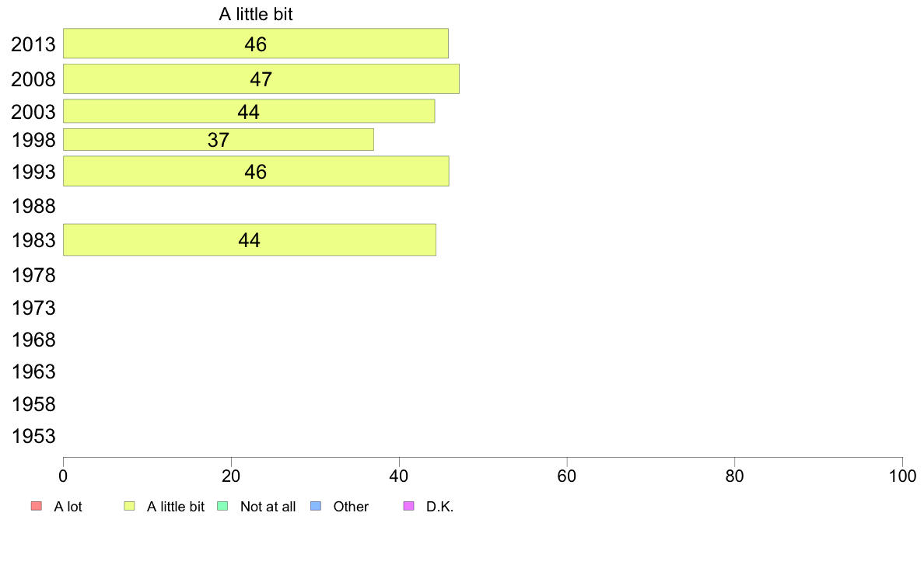Image resolution: width=924 pixels, height=572 pixels.
Task: Click the 100 tick on the x-axis
Action: tap(902, 476)
